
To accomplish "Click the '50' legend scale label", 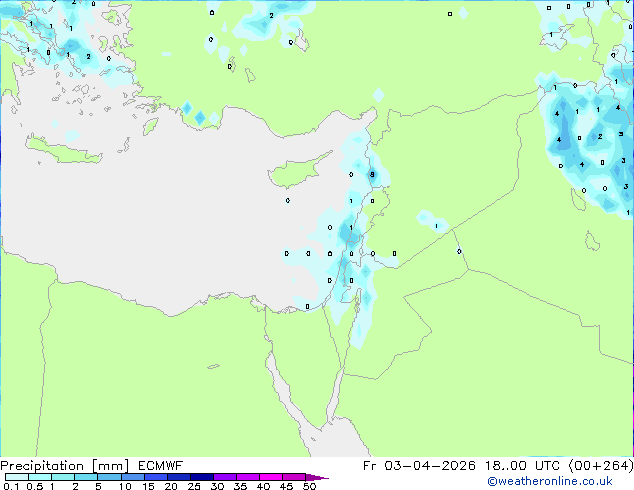I will point(309,486).
